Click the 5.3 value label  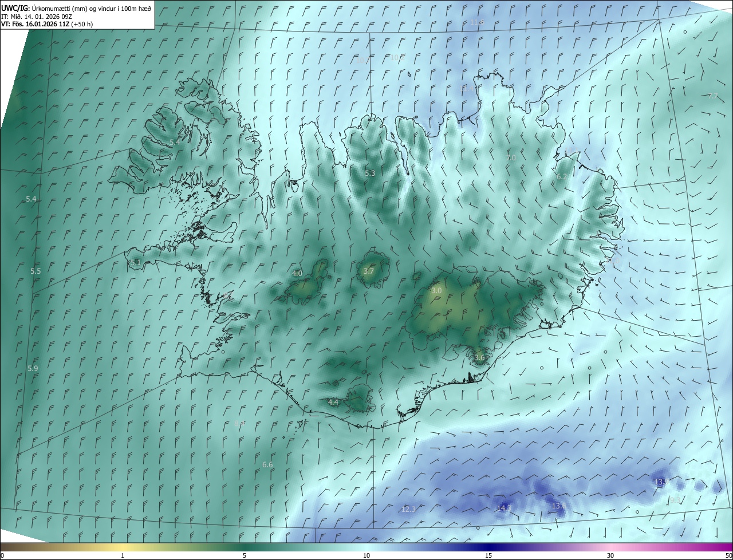370,173
